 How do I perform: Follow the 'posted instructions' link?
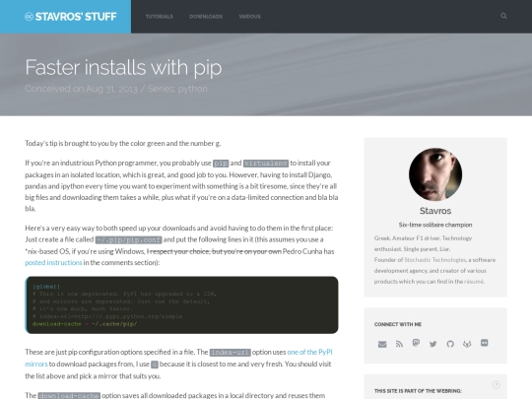[53, 263]
